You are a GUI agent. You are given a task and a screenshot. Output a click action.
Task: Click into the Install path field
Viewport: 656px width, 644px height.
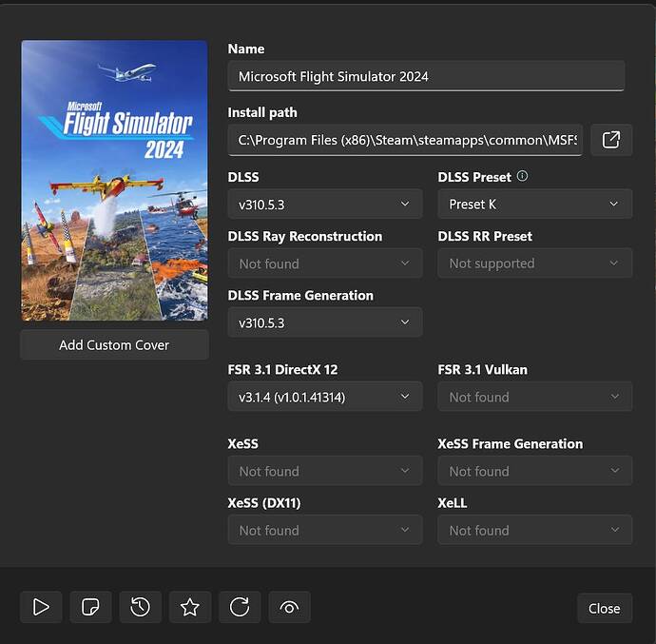point(405,140)
